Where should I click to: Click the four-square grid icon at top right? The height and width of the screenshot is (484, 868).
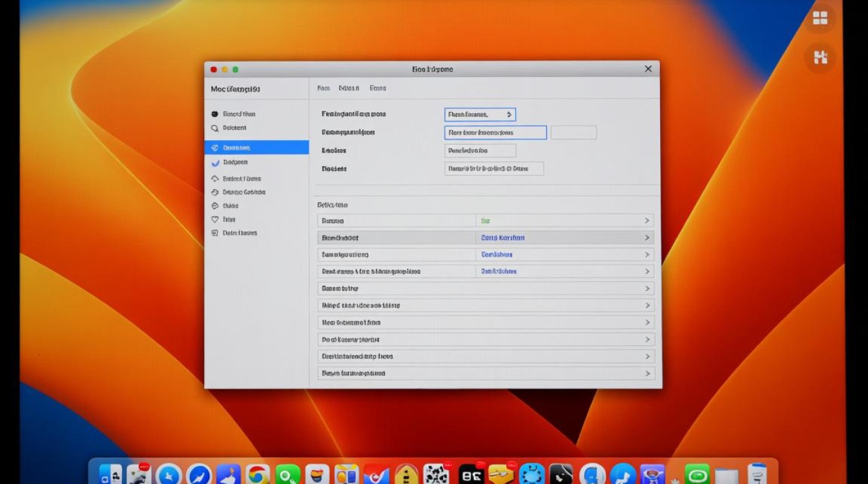click(820, 19)
